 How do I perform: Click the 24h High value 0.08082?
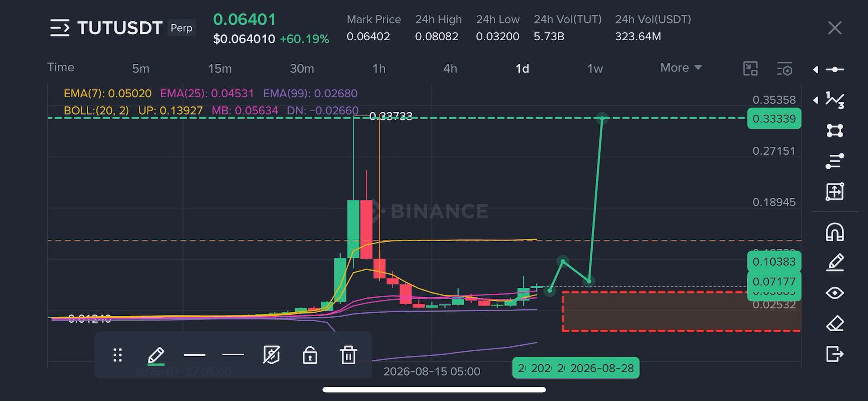(437, 36)
